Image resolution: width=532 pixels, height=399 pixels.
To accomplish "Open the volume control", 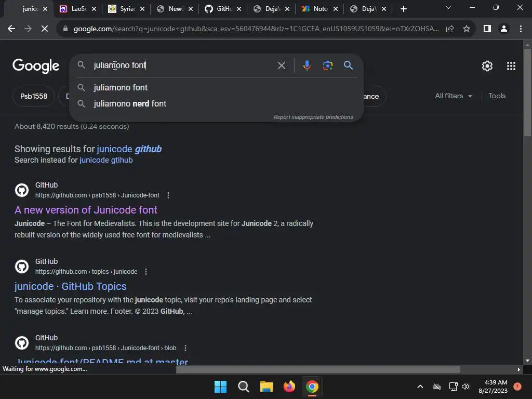I will [x=465, y=387].
